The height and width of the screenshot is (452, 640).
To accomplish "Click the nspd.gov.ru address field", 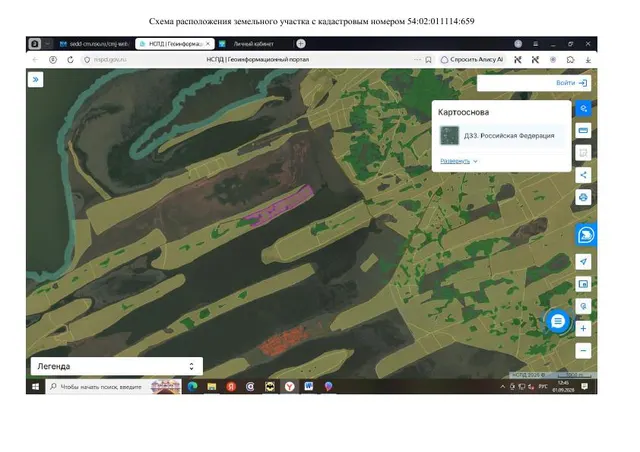I will pos(110,60).
